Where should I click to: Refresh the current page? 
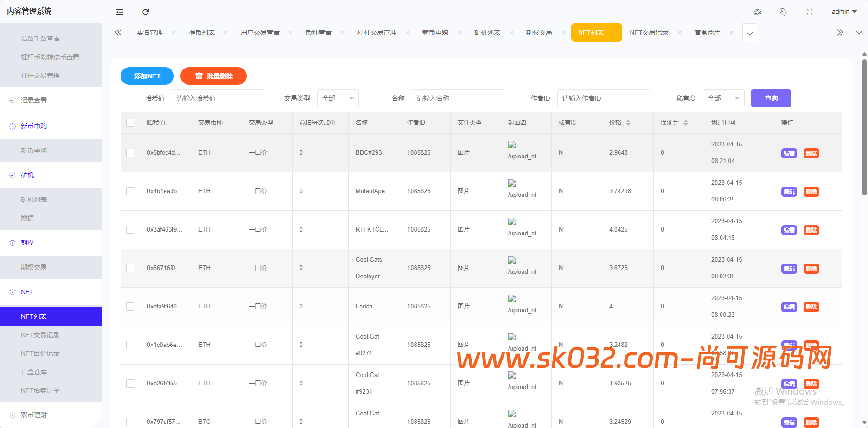[146, 12]
